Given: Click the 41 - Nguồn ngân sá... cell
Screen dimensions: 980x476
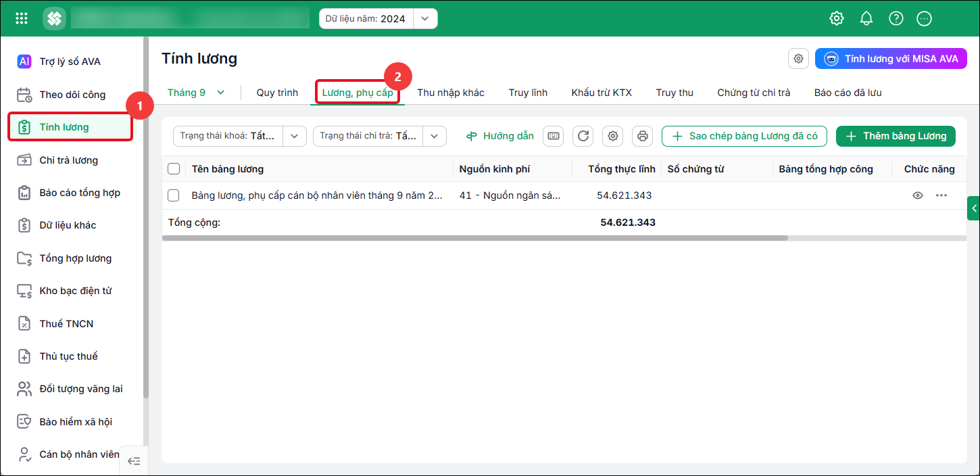Looking at the screenshot, I should [x=510, y=195].
